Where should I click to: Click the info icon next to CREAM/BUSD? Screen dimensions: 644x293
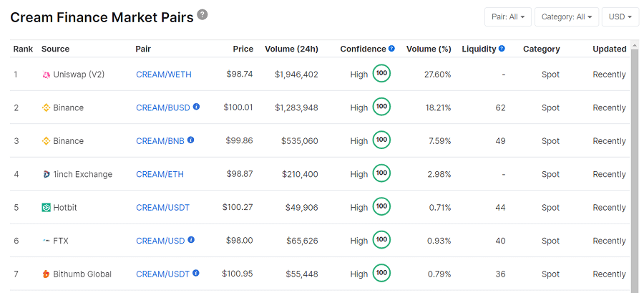coord(196,107)
